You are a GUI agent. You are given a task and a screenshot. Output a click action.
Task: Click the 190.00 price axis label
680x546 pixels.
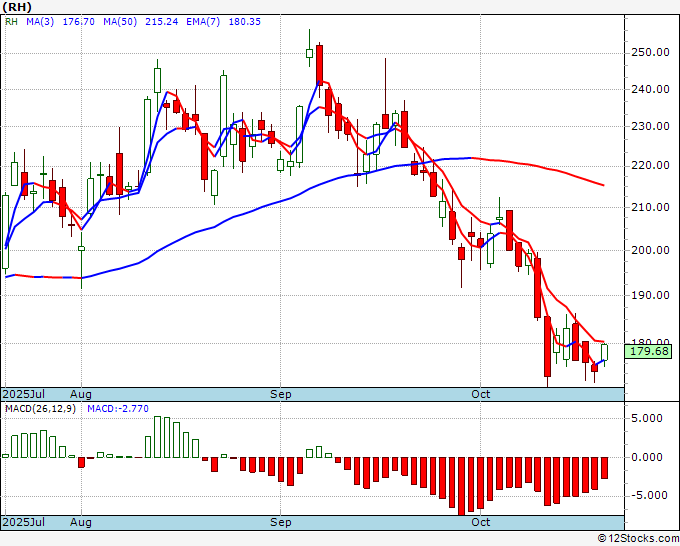649,295
